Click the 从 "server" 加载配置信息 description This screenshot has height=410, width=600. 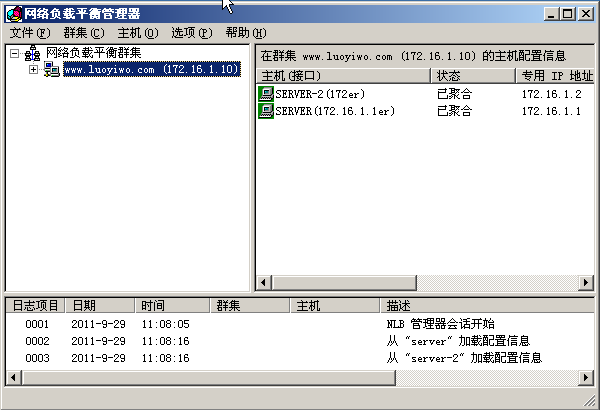[x=458, y=341]
